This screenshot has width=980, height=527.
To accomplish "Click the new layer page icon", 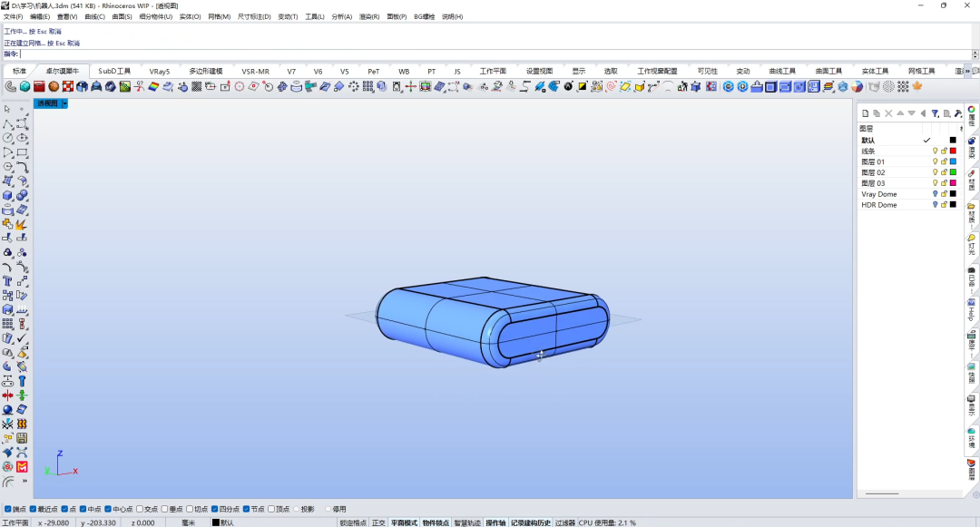I will [865, 113].
